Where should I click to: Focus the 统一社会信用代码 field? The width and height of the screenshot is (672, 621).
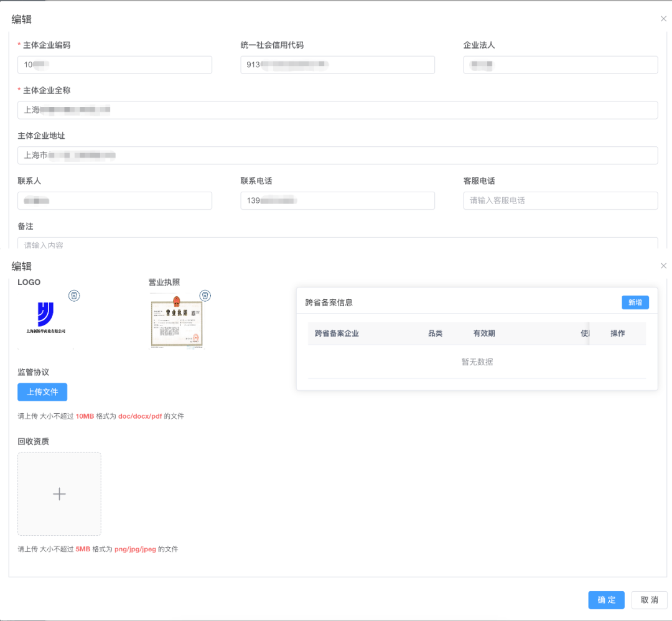click(338, 65)
